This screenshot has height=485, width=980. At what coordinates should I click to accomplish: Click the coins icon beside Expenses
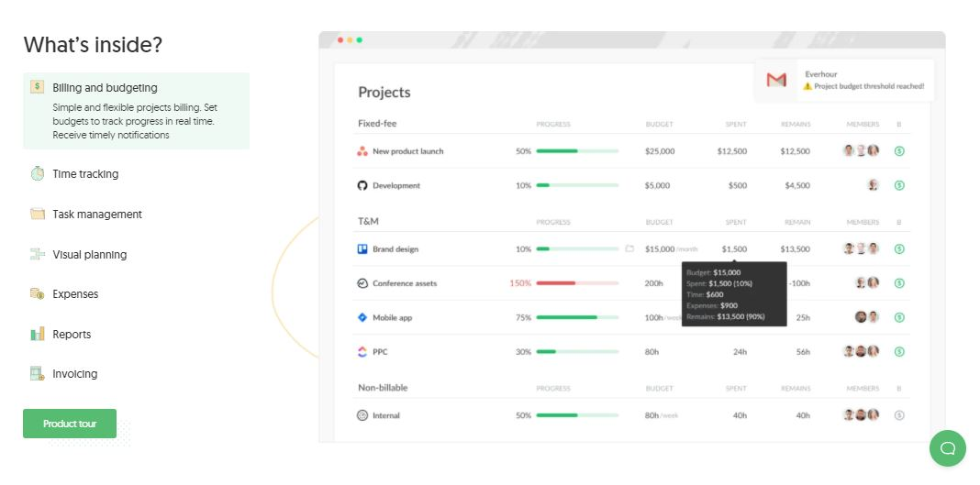point(38,293)
